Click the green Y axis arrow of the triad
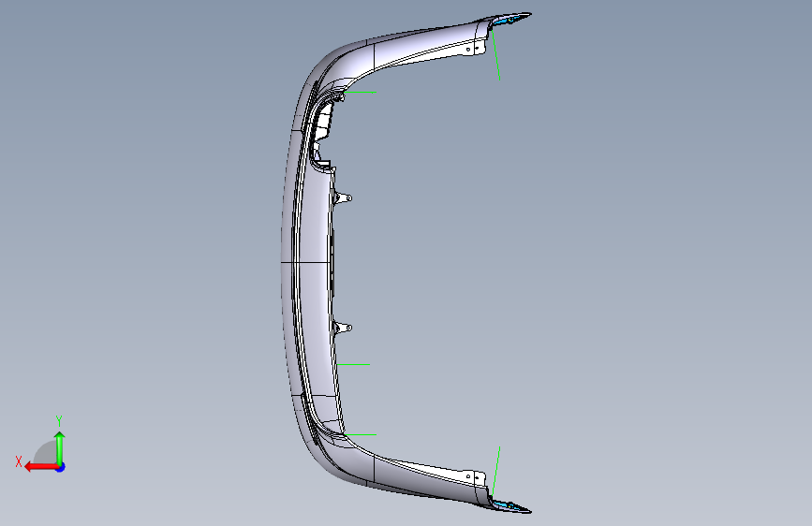 [x=60, y=447]
